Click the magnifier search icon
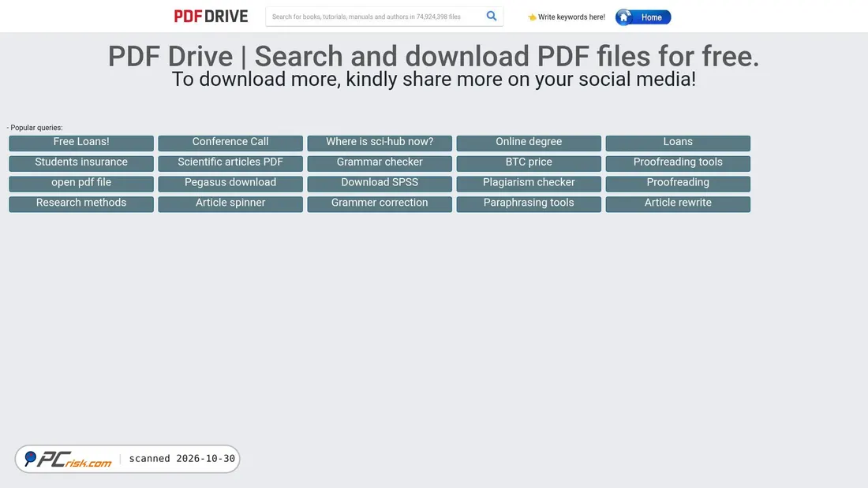 (492, 16)
